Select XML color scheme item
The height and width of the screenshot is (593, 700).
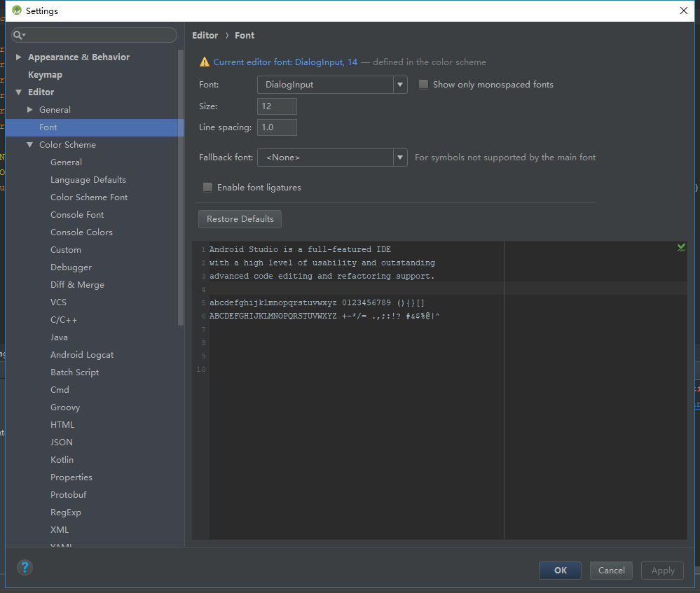point(60,530)
